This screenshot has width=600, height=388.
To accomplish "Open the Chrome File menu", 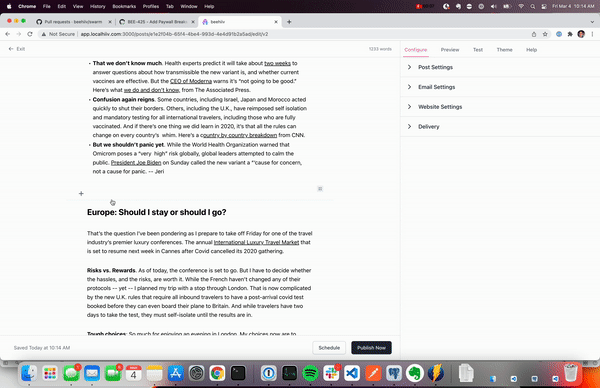I will 47,6.
